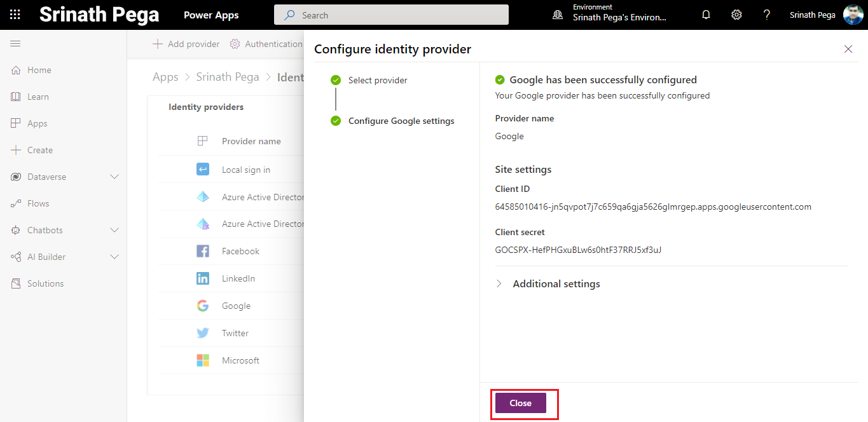Open the user profile picture
868x422 pixels.
[x=853, y=15]
